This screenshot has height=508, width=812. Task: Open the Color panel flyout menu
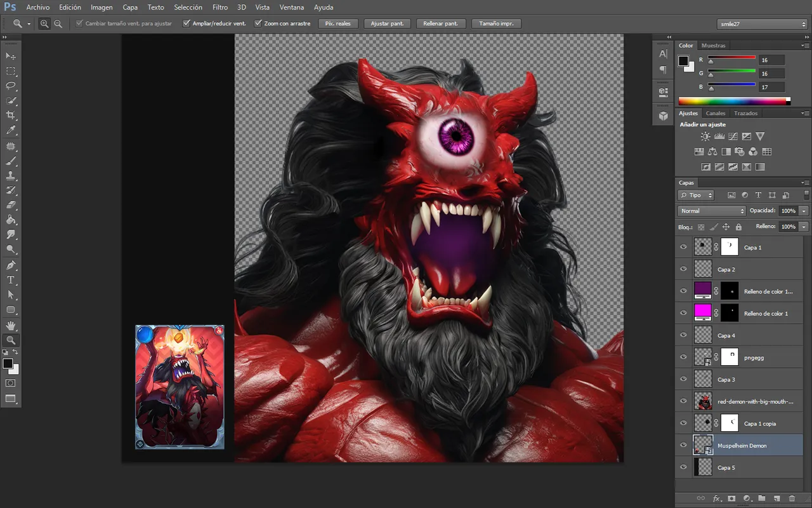point(806,46)
